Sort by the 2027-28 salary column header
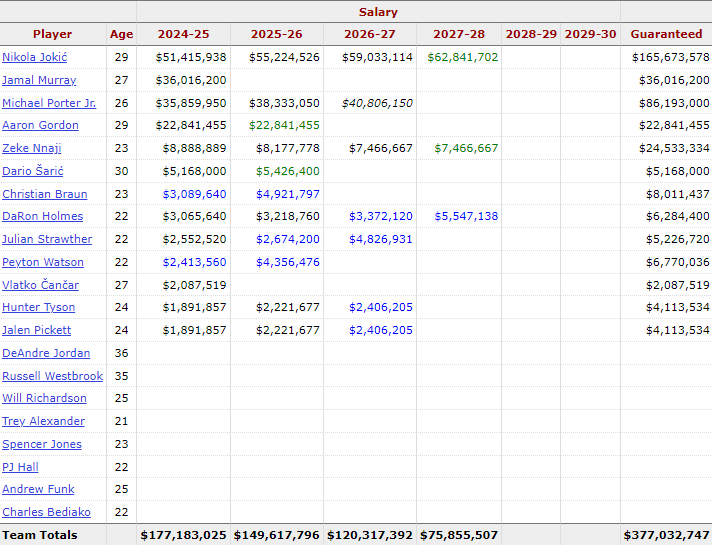The height and width of the screenshot is (545, 712). pos(459,34)
